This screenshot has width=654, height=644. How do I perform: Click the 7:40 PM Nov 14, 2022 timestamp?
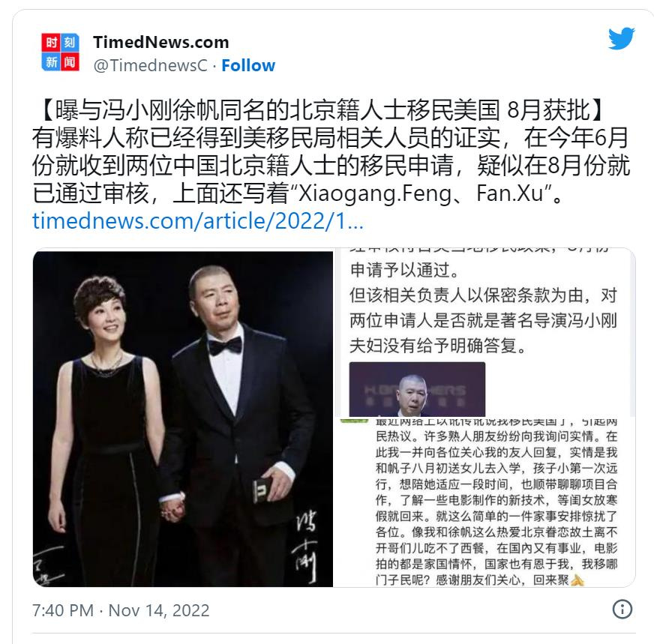point(121,610)
